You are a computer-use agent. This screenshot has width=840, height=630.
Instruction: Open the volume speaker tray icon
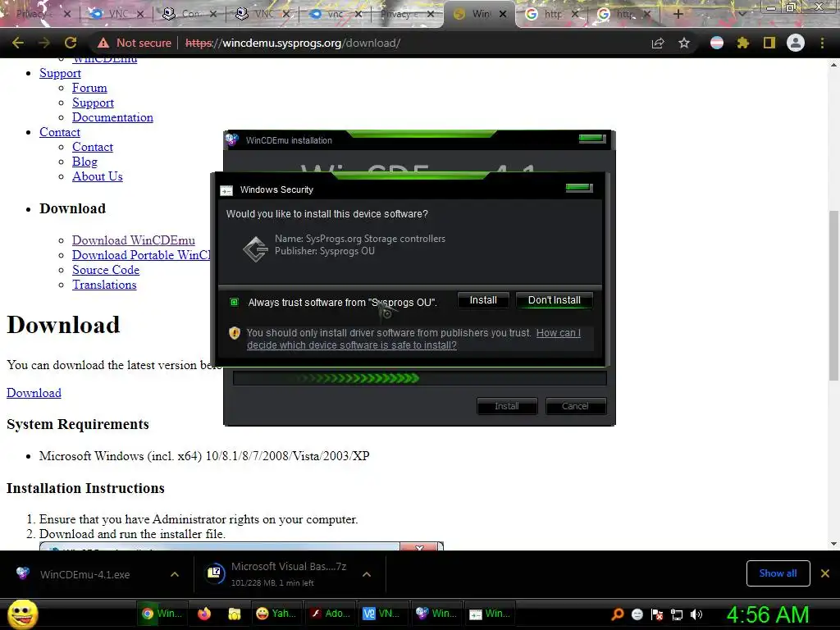point(696,614)
